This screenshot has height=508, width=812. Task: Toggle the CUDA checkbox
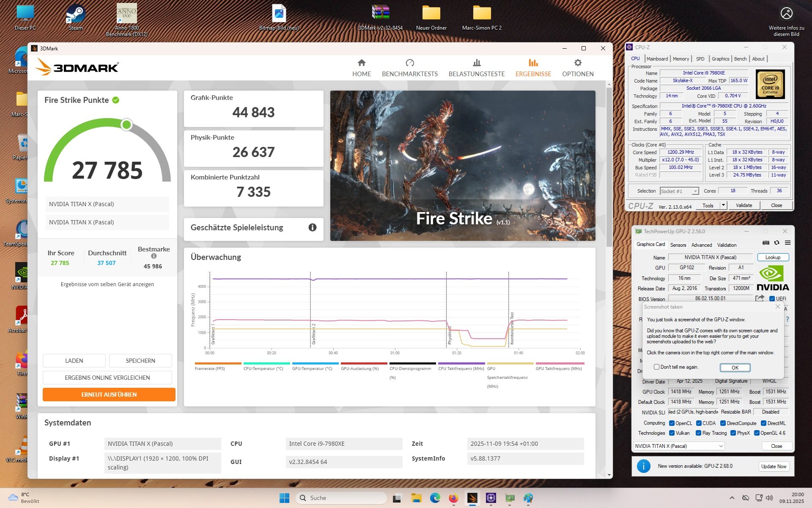point(699,423)
